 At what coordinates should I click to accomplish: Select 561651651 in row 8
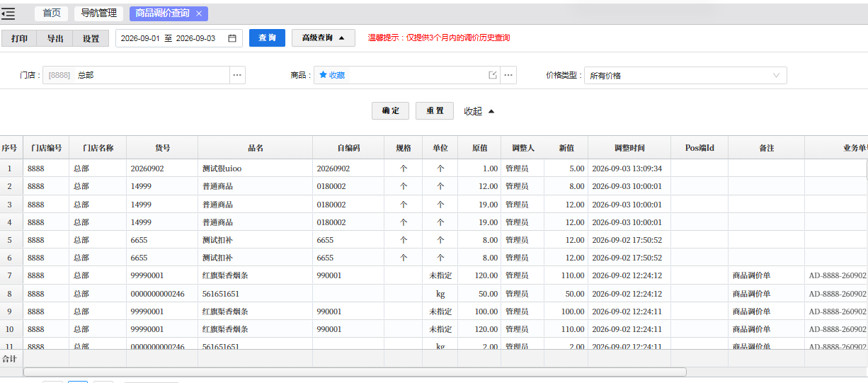tap(220, 294)
